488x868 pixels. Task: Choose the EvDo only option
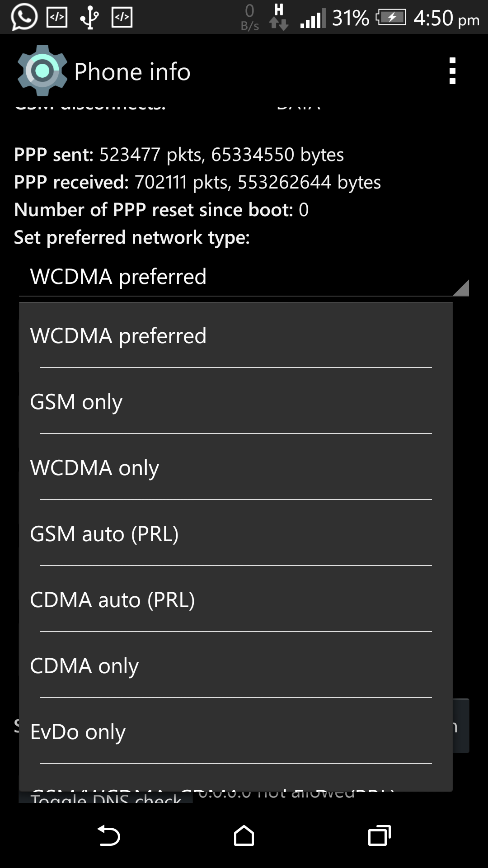(x=236, y=731)
